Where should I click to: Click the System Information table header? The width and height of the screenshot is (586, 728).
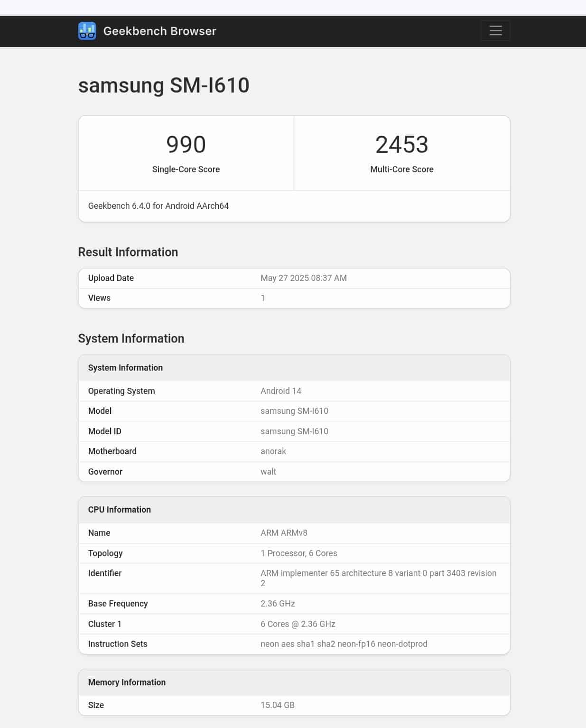click(294, 368)
